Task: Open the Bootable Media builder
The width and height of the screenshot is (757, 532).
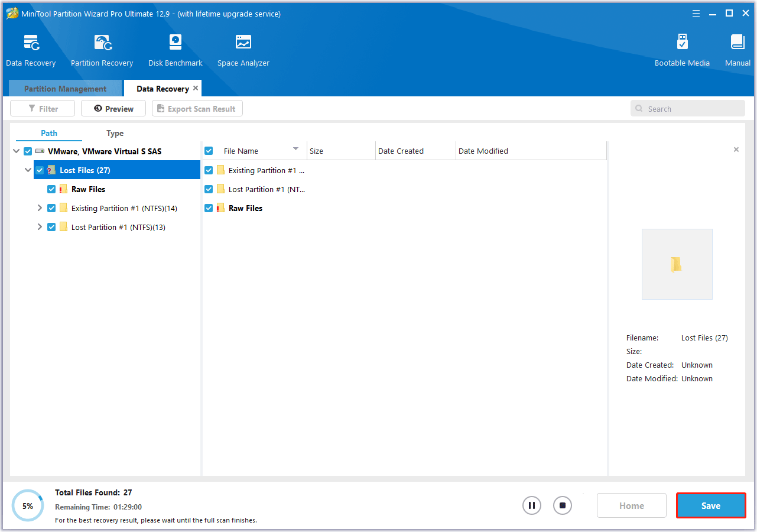Action: [682, 43]
